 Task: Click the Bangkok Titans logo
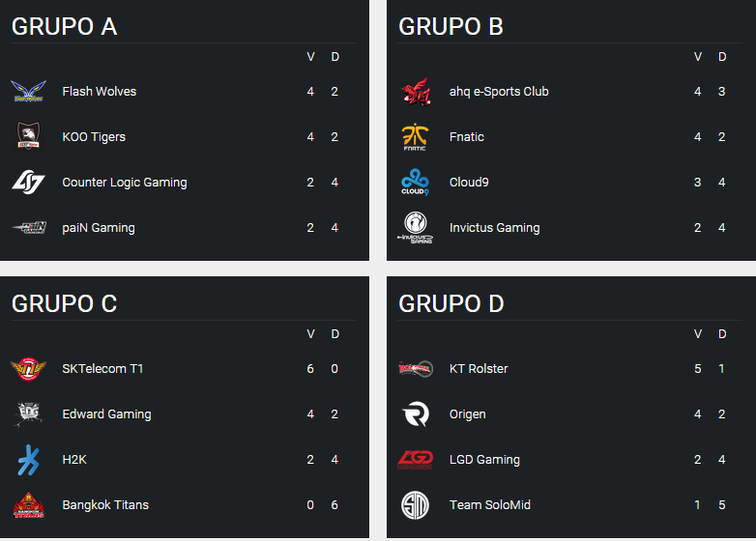pyautogui.click(x=28, y=505)
